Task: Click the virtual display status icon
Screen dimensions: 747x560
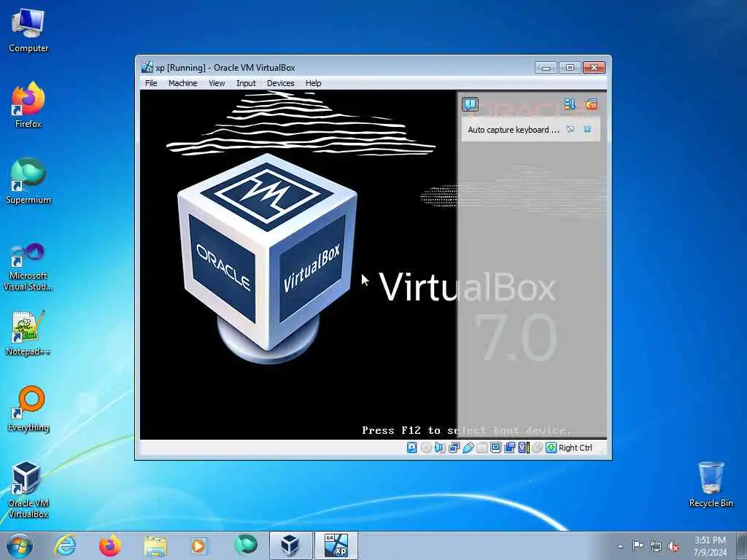Action: [x=495, y=448]
